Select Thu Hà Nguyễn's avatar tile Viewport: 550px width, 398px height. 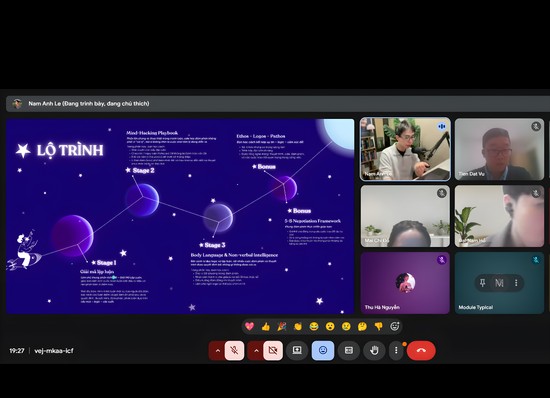pyautogui.click(x=405, y=283)
